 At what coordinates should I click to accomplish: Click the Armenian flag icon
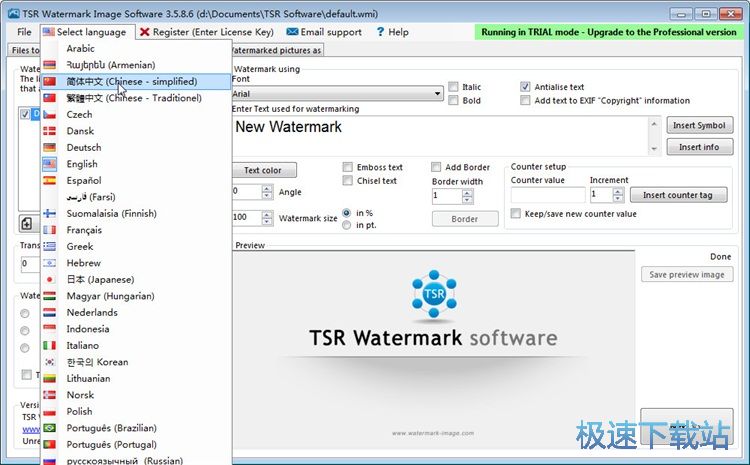50,65
